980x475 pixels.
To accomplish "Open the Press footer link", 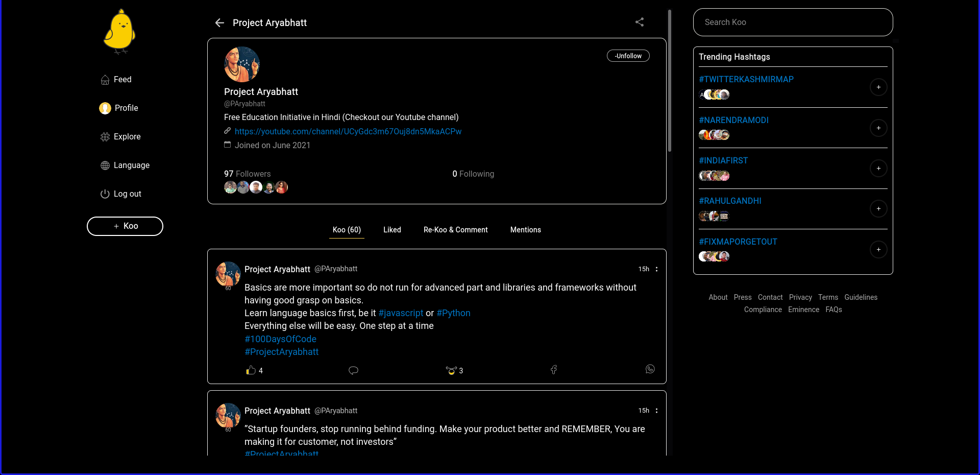I will 743,297.
